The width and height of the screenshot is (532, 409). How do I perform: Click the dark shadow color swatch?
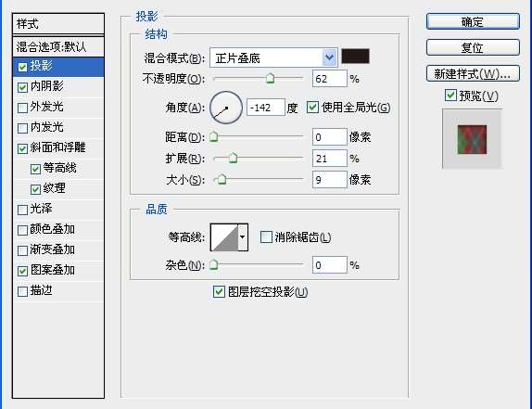[355, 56]
